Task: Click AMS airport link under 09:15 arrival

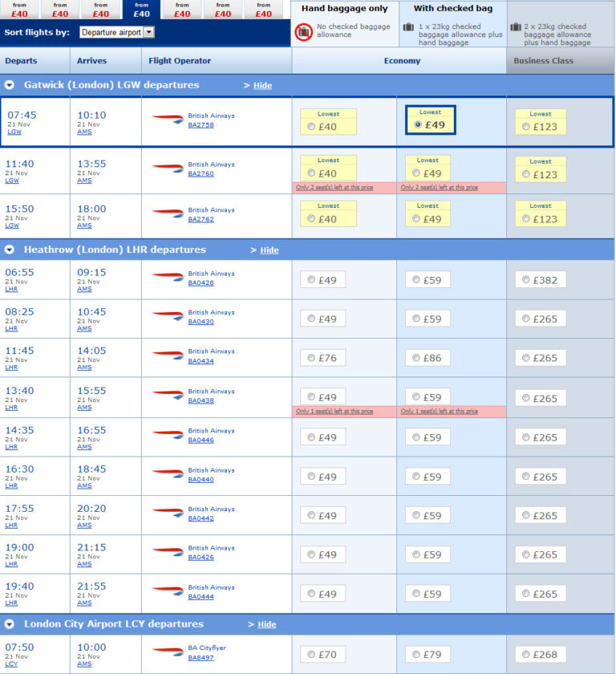Action: click(x=84, y=290)
